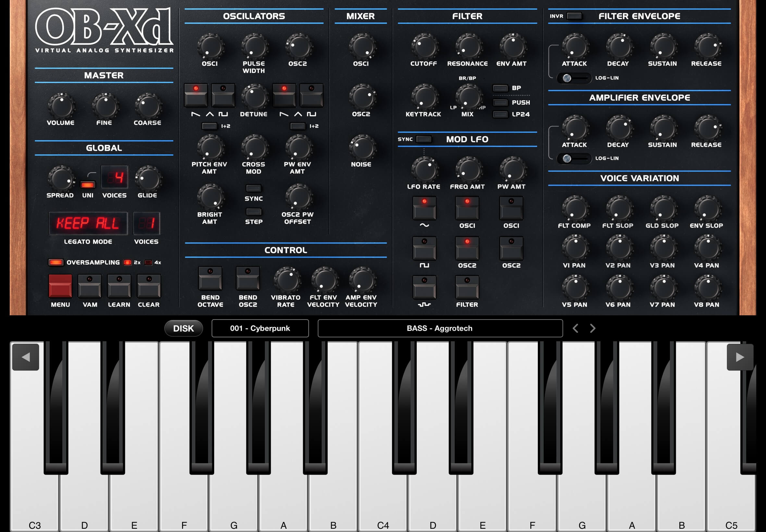Image resolution: width=766 pixels, height=532 pixels.
Task: Toggle OSC1 sawtooth waveform button
Action: tap(196, 95)
